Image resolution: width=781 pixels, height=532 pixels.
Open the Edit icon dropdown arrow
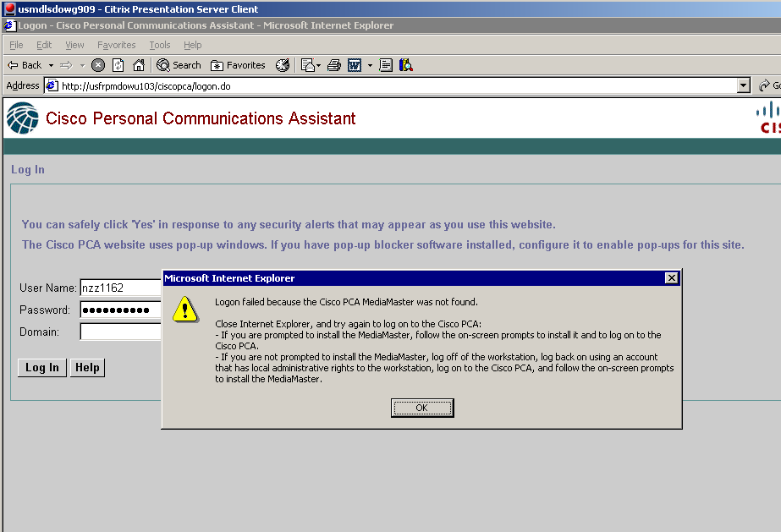[x=319, y=66]
